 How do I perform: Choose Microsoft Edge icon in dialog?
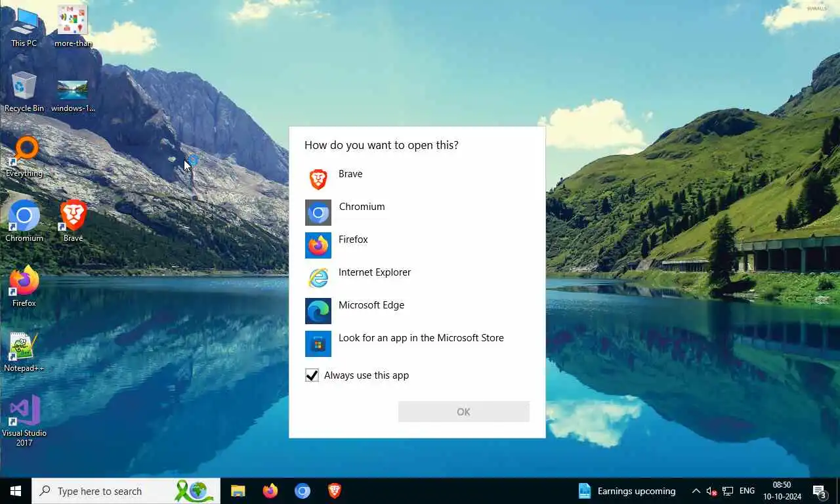pos(318,311)
